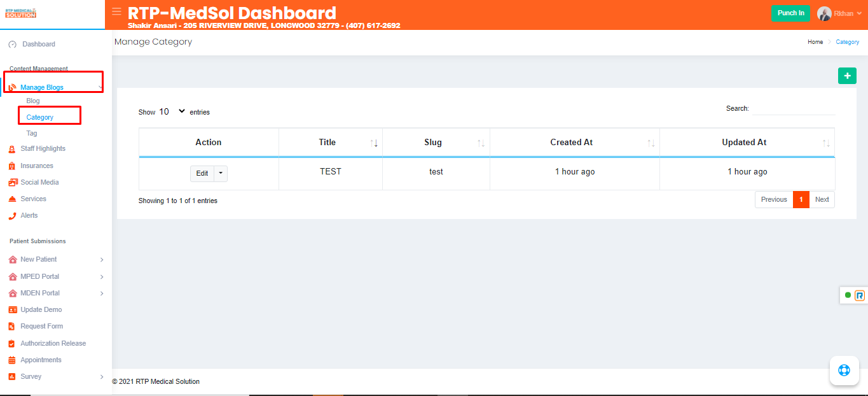Click the TEST title cell
The image size is (868, 396).
point(331,172)
